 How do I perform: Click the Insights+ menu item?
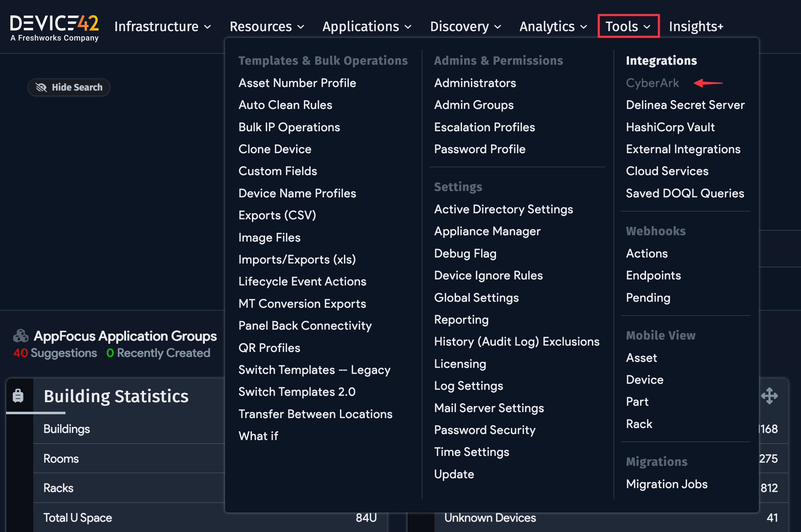click(x=696, y=26)
